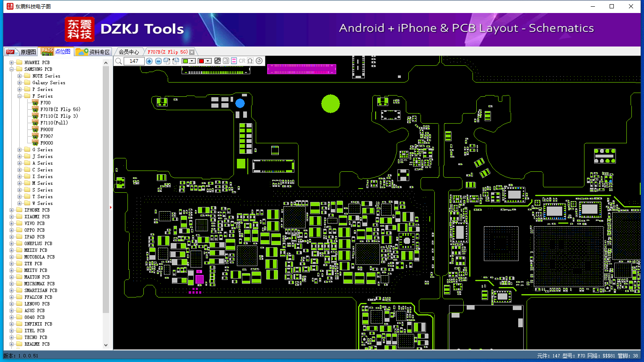Viewport: 644px width, 362px height.
Task: Click the HUAWEI PCB folder icon
Action: pyautogui.click(x=19, y=62)
